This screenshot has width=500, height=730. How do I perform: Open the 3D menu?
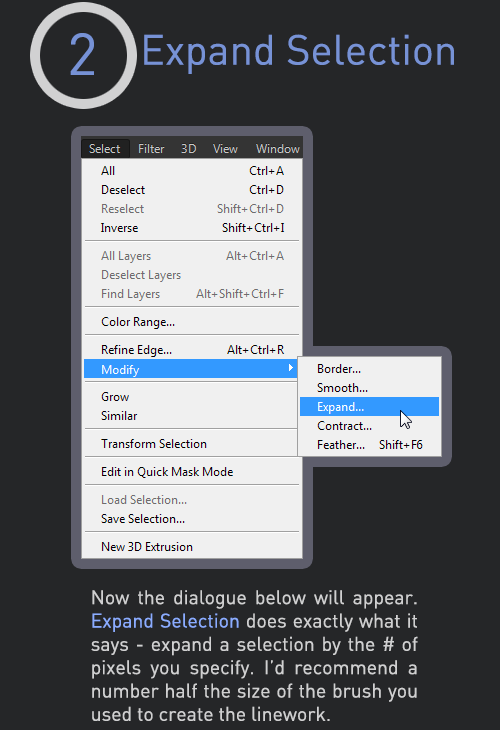coord(189,149)
